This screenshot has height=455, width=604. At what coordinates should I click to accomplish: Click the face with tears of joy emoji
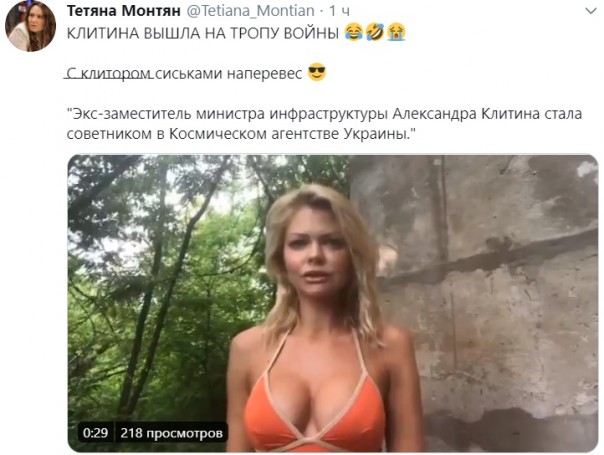click(x=353, y=32)
